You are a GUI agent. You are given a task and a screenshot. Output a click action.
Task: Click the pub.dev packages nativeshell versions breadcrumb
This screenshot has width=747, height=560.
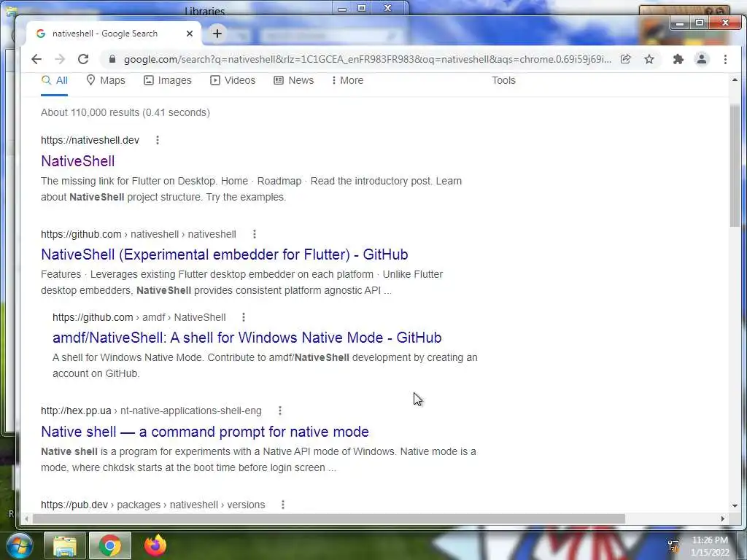153,505
